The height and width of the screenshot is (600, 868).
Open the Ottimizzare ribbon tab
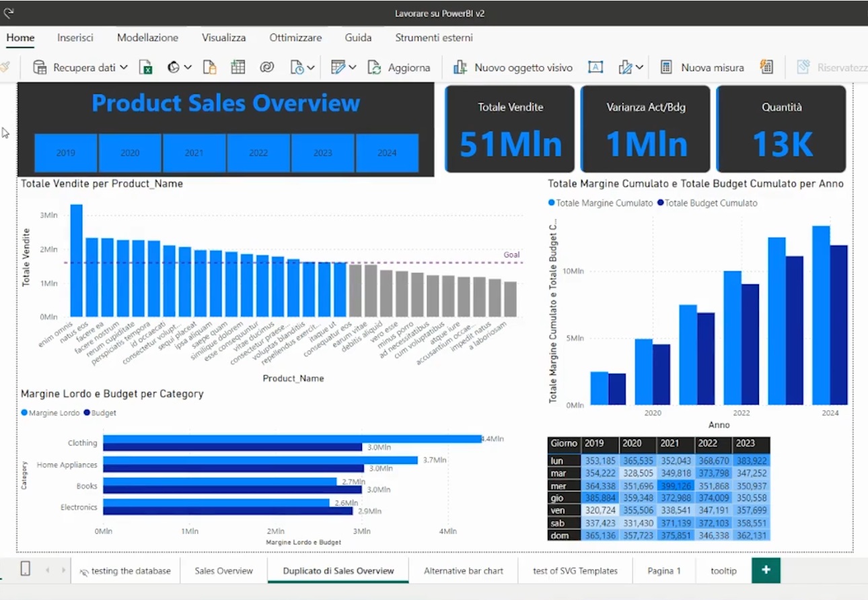[x=295, y=38]
